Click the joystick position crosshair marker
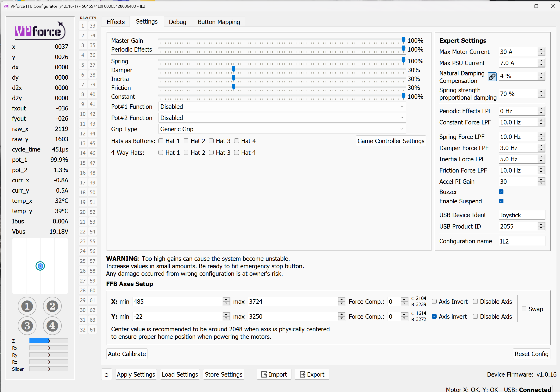The image size is (560, 392). (x=40, y=266)
